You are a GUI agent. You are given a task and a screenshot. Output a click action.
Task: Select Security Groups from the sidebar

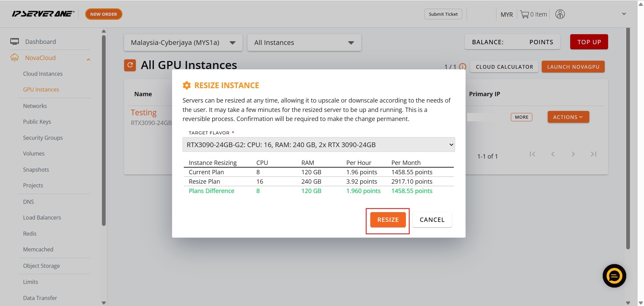[x=43, y=138]
